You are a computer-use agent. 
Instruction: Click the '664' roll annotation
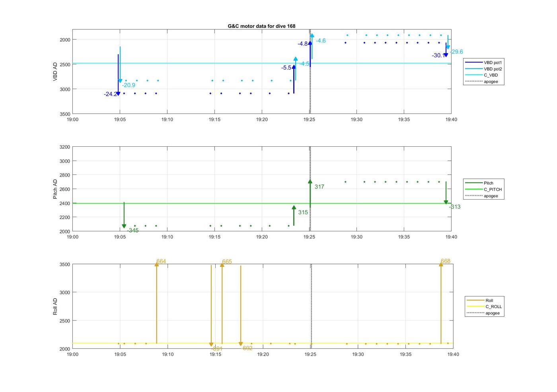(161, 261)
